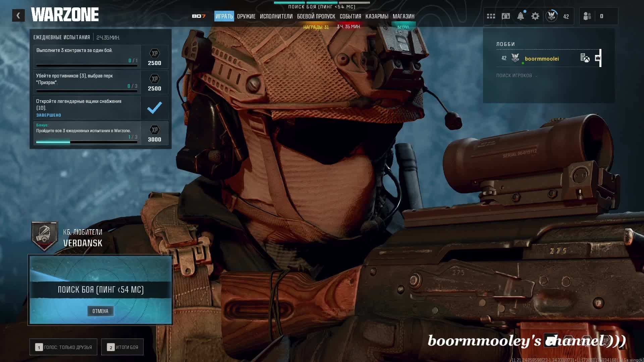Open the player rank emblem profile

pos(551,16)
